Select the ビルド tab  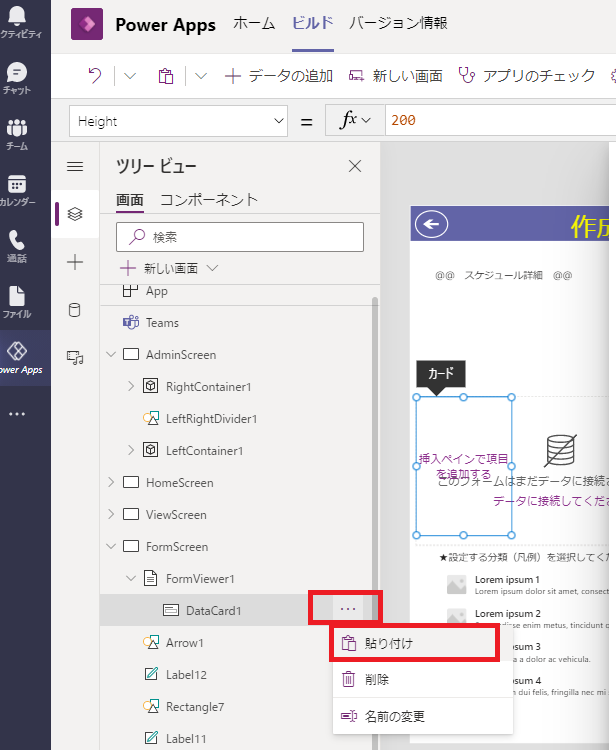click(x=313, y=23)
